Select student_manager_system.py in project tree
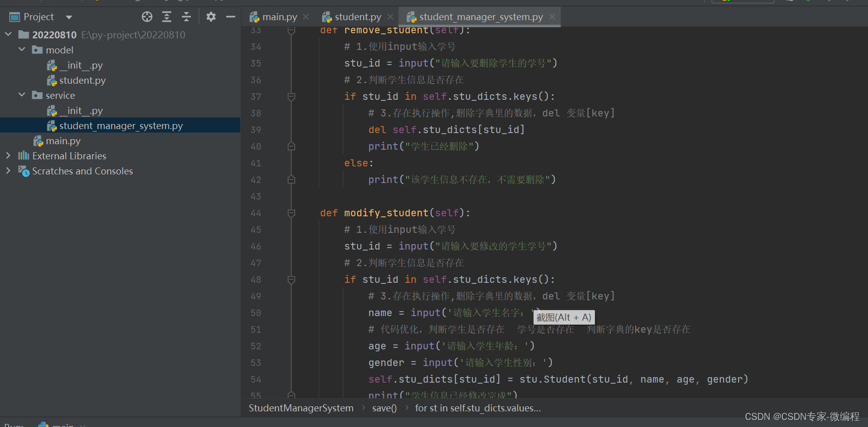This screenshot has height=427, width=868. (121, 126)
